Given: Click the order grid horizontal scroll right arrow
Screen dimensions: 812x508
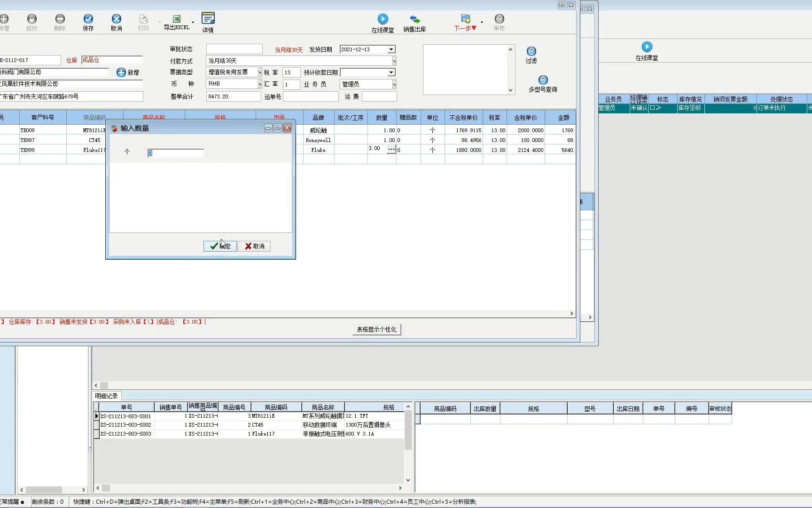Looking at the screenshot, I should [571, 313].
